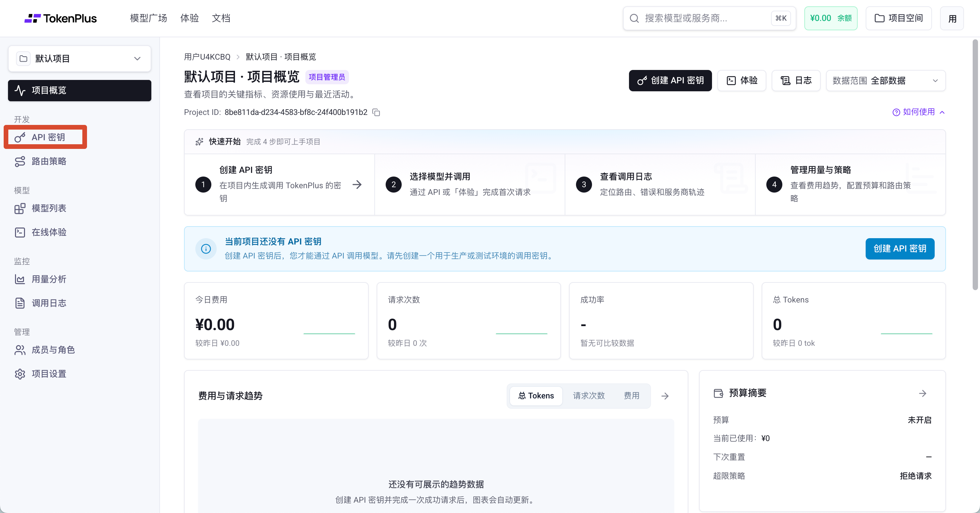Click 用户U4KCBQ in the breadcrumb
The height and width of the screenshot is (513, 980).
(207, 57)
